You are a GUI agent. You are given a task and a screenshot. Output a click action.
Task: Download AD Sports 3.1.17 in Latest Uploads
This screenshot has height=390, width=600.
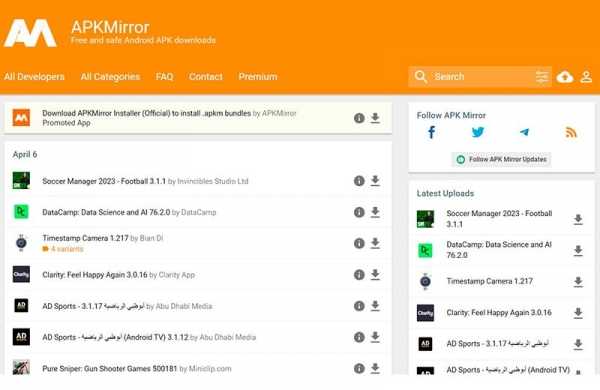coord(578,344)
